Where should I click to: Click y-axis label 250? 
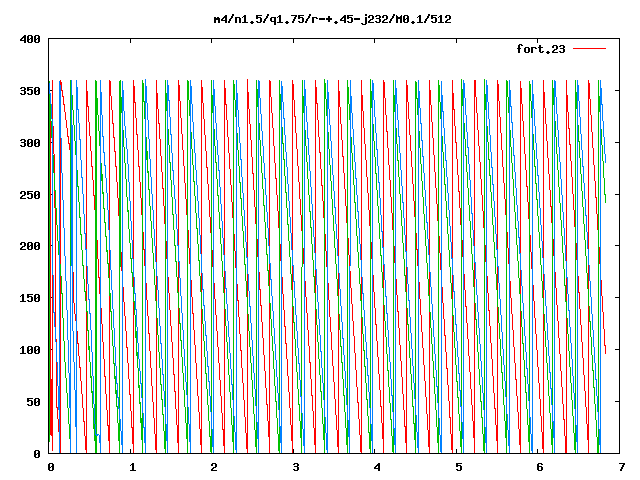click(30, 195)
